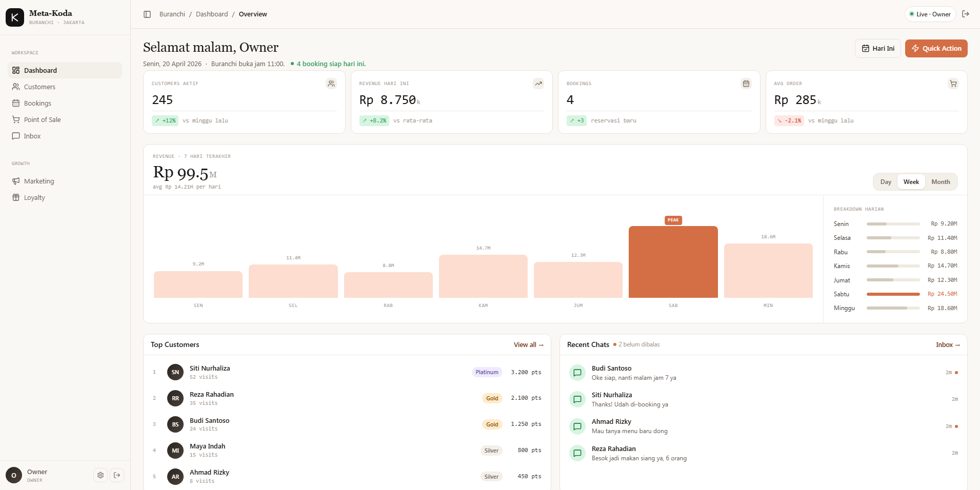Image resolution: width=980 pixels, height=490 pixels.
Task: Open Dashboard in the sidebar
Action: tap(65, 70)
